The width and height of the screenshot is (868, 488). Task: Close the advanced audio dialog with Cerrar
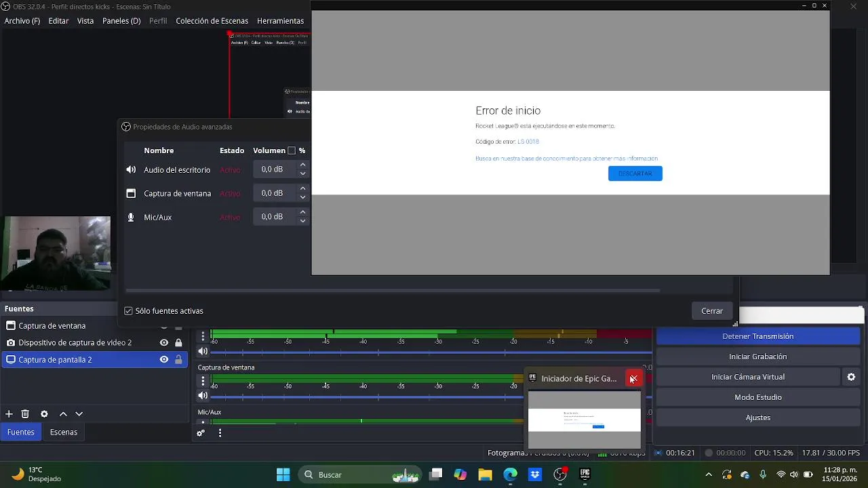click(x=712, y=310)
